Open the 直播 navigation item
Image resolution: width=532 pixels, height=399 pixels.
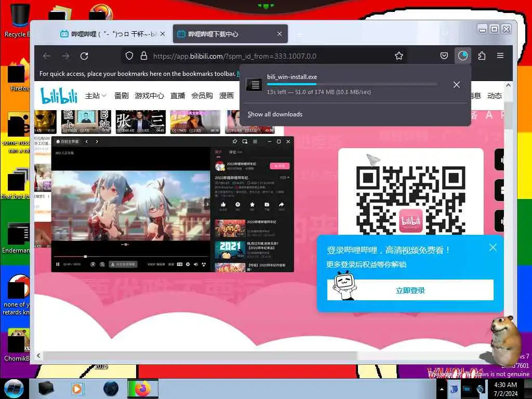tap(178, 96)
